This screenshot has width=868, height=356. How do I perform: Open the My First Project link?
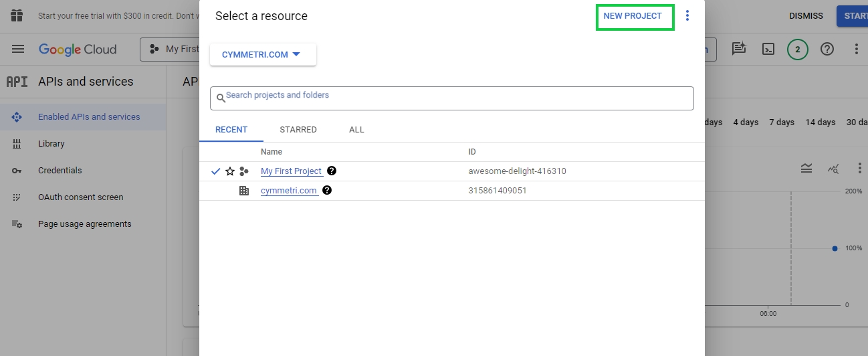291,171
